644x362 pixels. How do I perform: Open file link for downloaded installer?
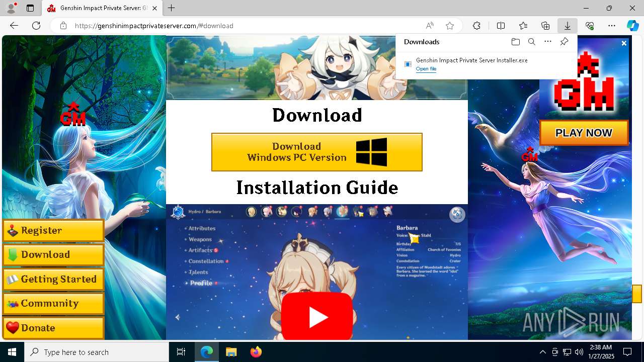[x=426, y=69]
